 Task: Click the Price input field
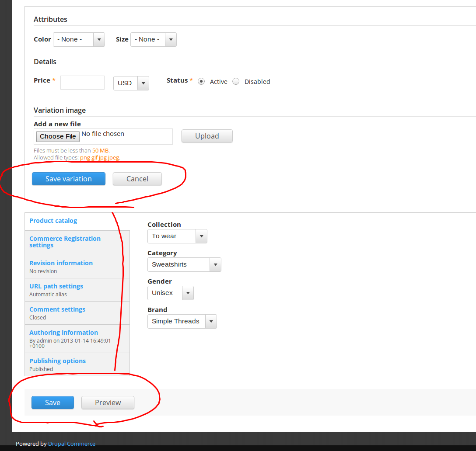(x=82, y=83)
